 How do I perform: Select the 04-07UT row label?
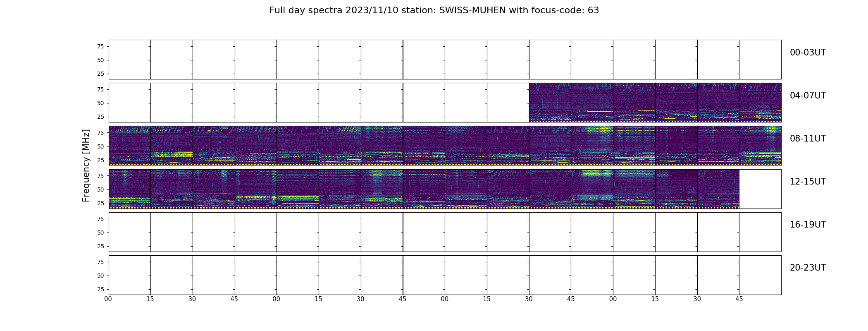808,96
